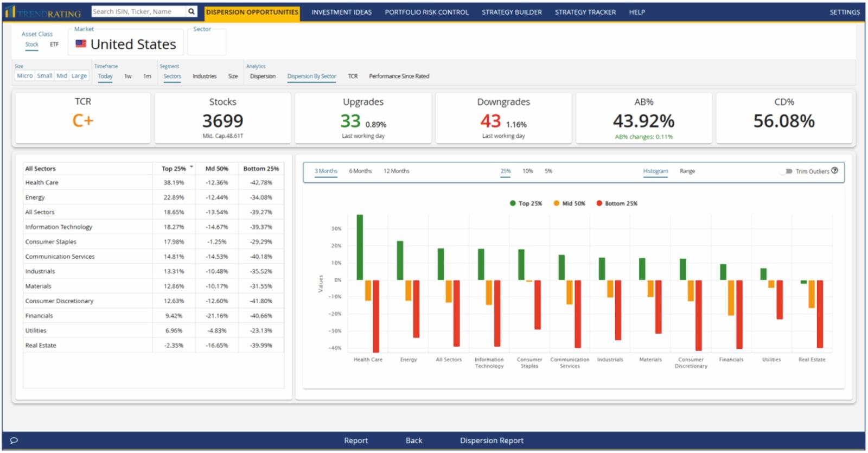Open the Investment Ideas menu
The width and height of the screenshot is (868, 453).
point(342,12)
